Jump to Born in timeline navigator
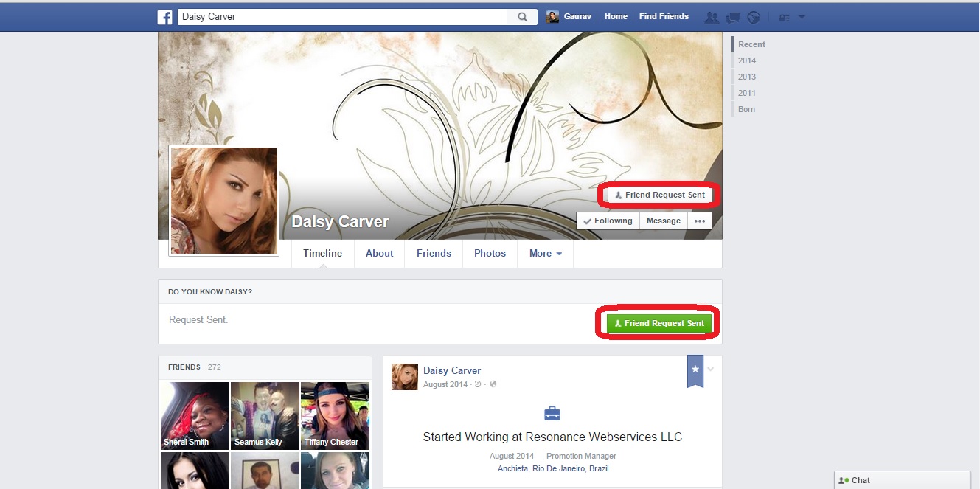This screenshot has height=489, width=980. [x=746, y=109]
